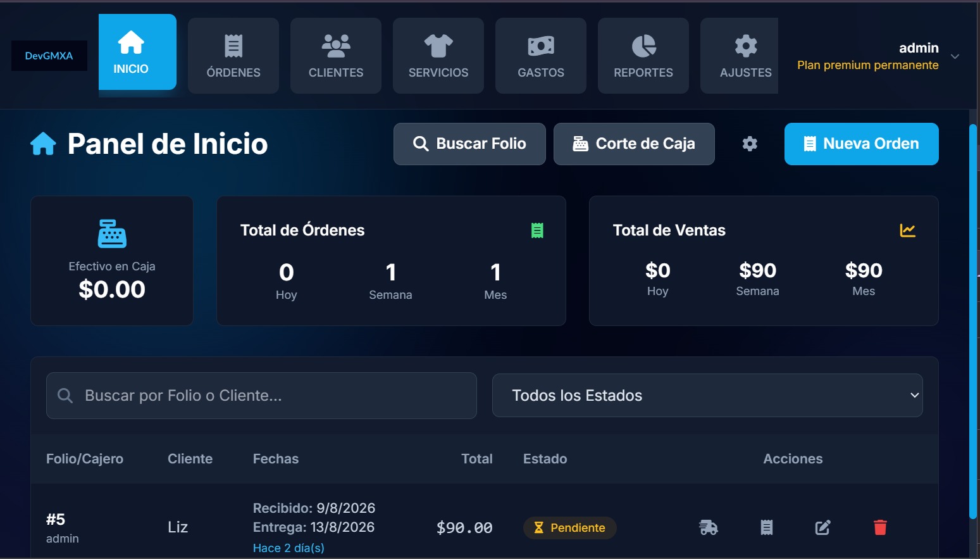Open the Inicio home tab
The image size is (980, 559).
click(137, 52)
